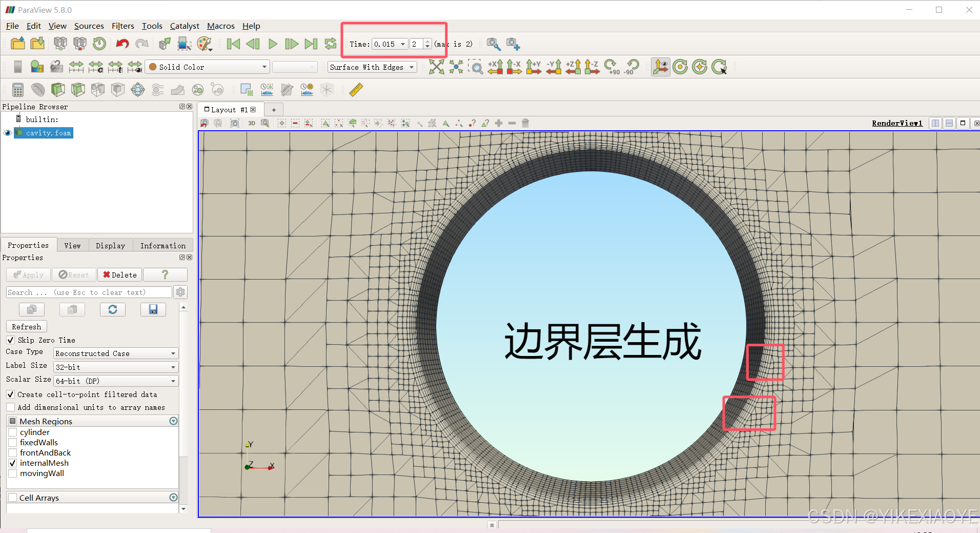Apply the Slice filter icon
Image resolution: width=980 pixels, height=533 pixels.
pyautogui.click(x=77, y=89)
